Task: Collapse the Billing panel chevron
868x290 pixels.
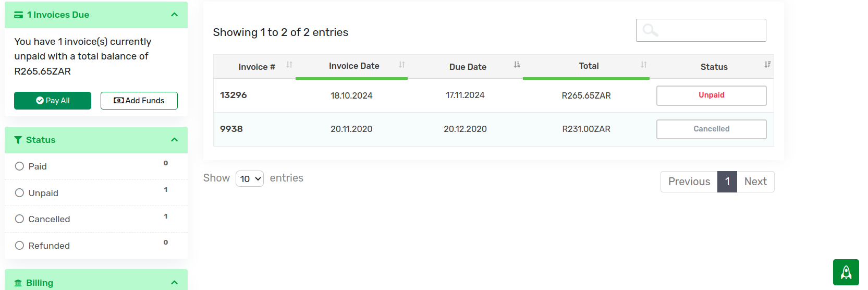Action: pos(175,283)
